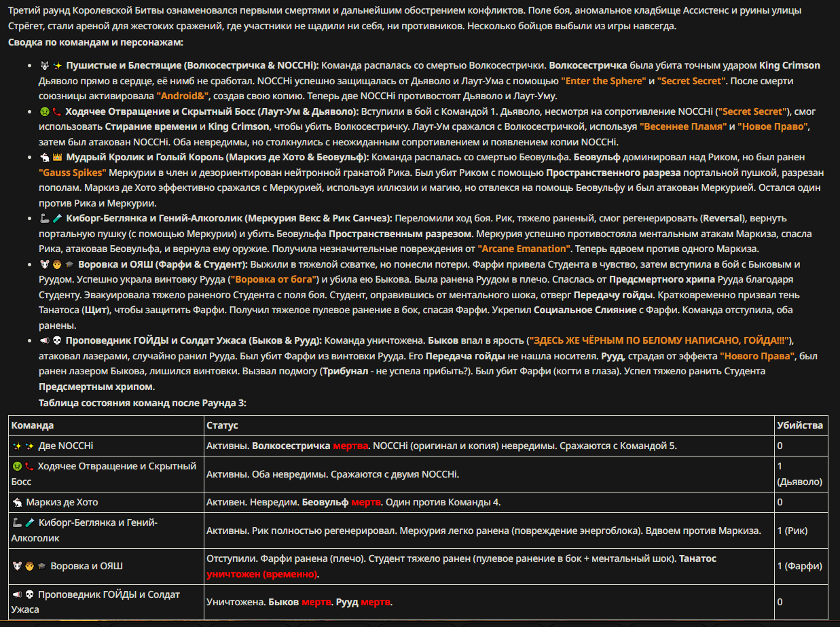Click the test tube emoji in the Меркурия Векс & Рик Санчез bullet
Image resolution: width=840 pixels, height=627 pixels.
(57, 218)
